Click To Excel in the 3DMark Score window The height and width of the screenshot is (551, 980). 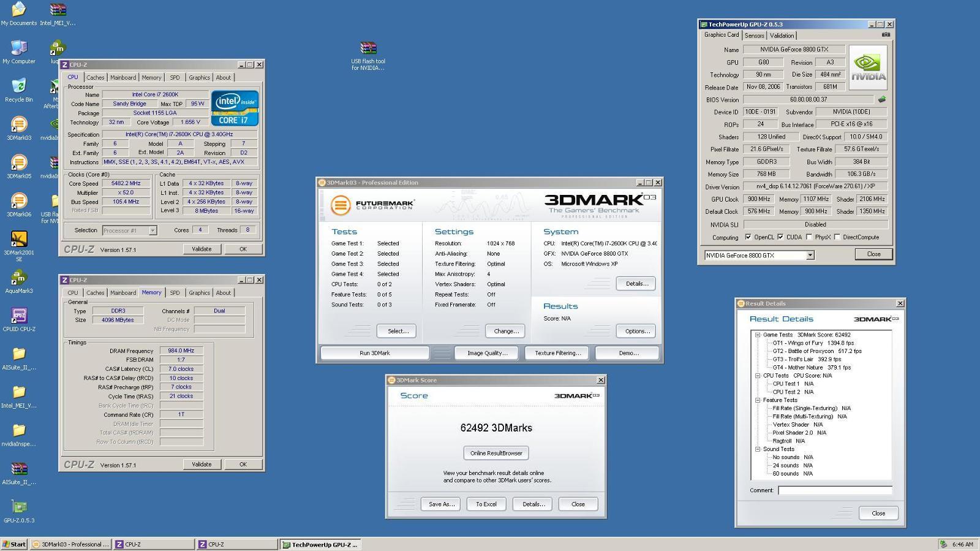[486, 504]
